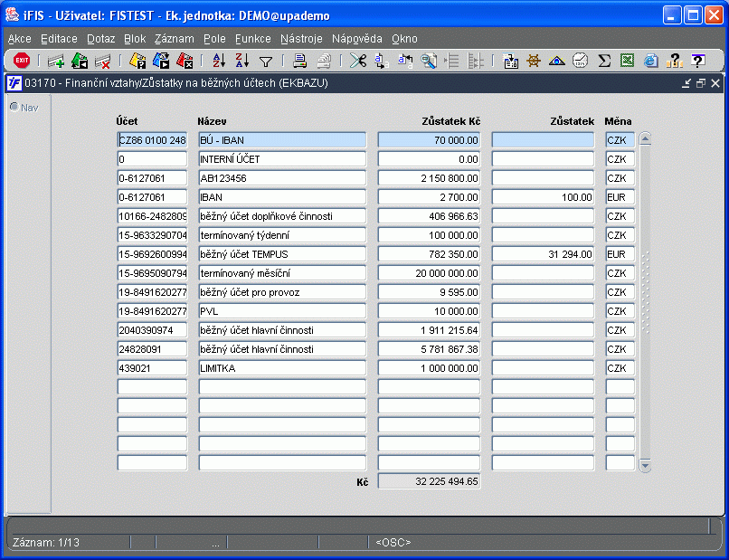Click the red EXIT toolbar icon
This screenshot has width=729, height=560.
click(22, 61)
